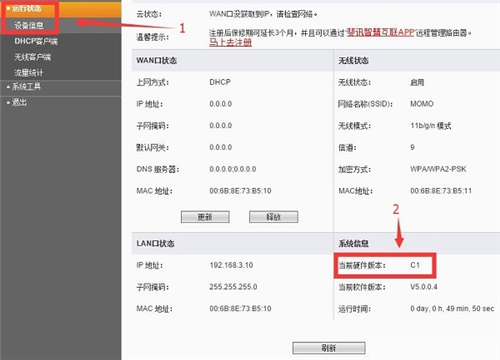Follow the 马上去注册 link
The width and height of the screenshot is (500, 360).
(x=230, y=42)
